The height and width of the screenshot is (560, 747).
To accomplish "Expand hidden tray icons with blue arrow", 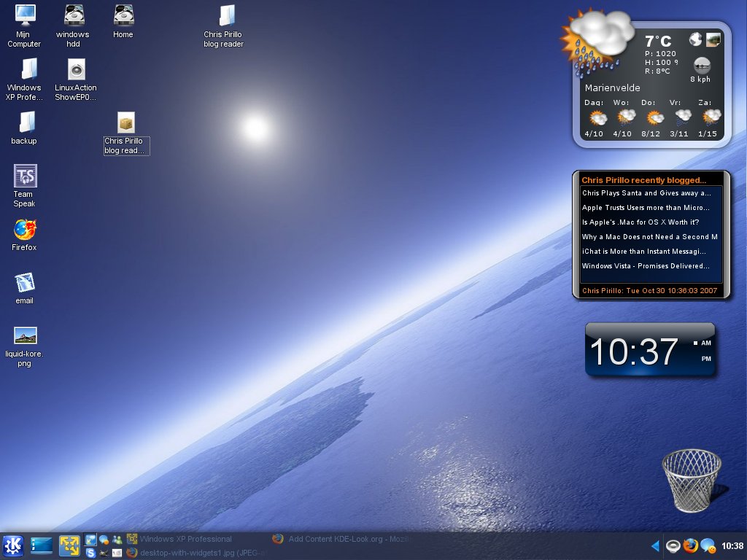I will [x=656, y=545].
